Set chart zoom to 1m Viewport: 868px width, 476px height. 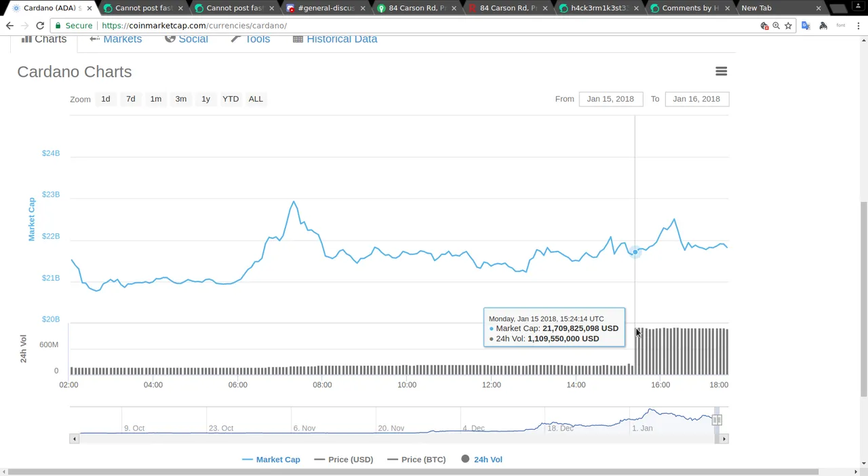click(156, 99)
